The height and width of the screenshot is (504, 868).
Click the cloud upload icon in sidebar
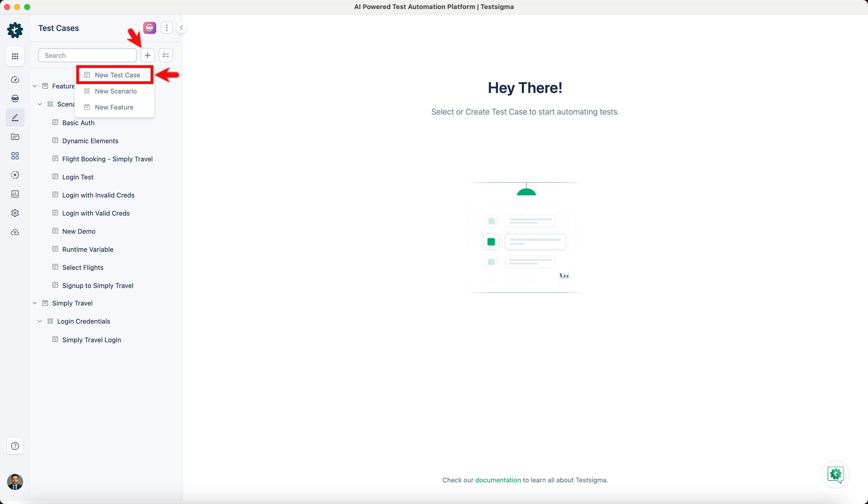pyautogui.click(x=15, y=232)
